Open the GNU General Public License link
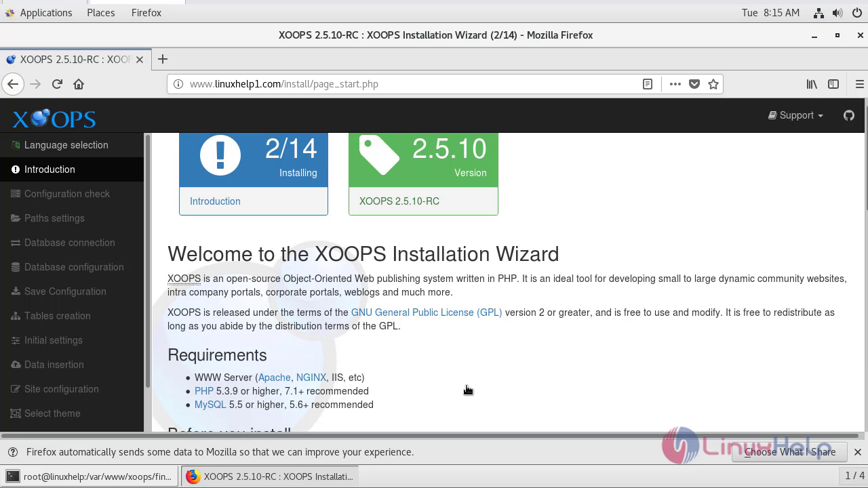Image resolution: width=868 pixels, height=488 pixels. click(x=427, y=312)
